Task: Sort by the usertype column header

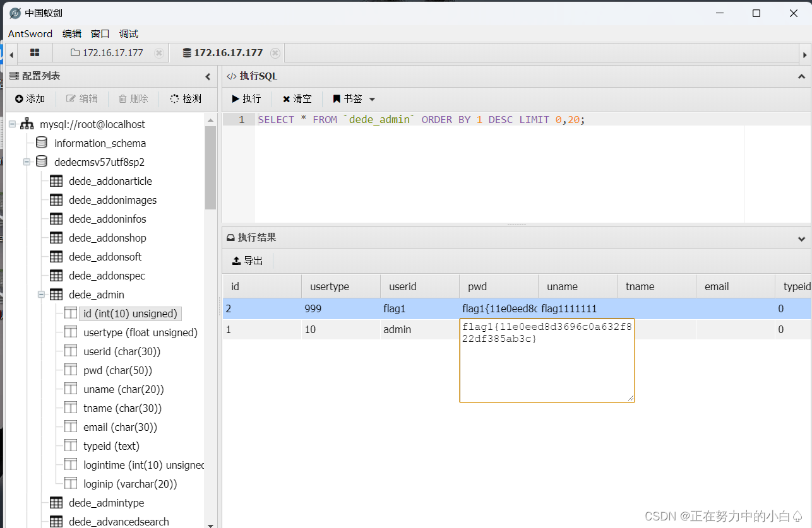Action: click(341, 286)
